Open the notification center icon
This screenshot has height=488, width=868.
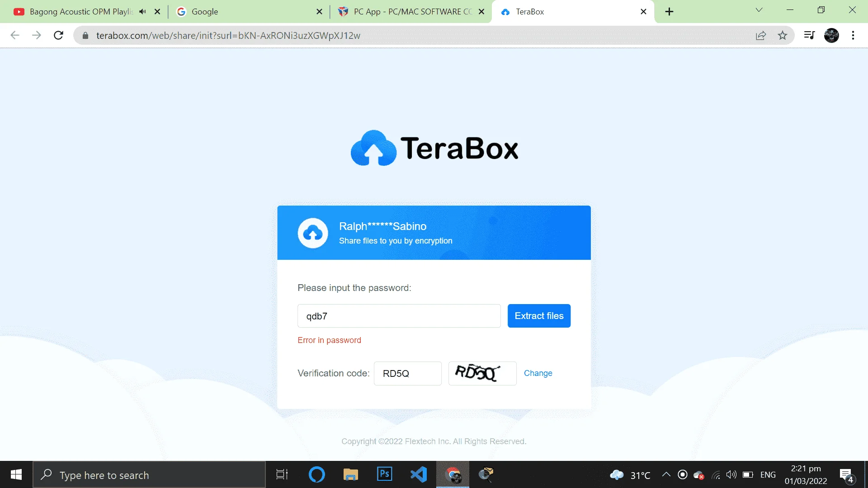pyautogui.click(x=847, y=475)
